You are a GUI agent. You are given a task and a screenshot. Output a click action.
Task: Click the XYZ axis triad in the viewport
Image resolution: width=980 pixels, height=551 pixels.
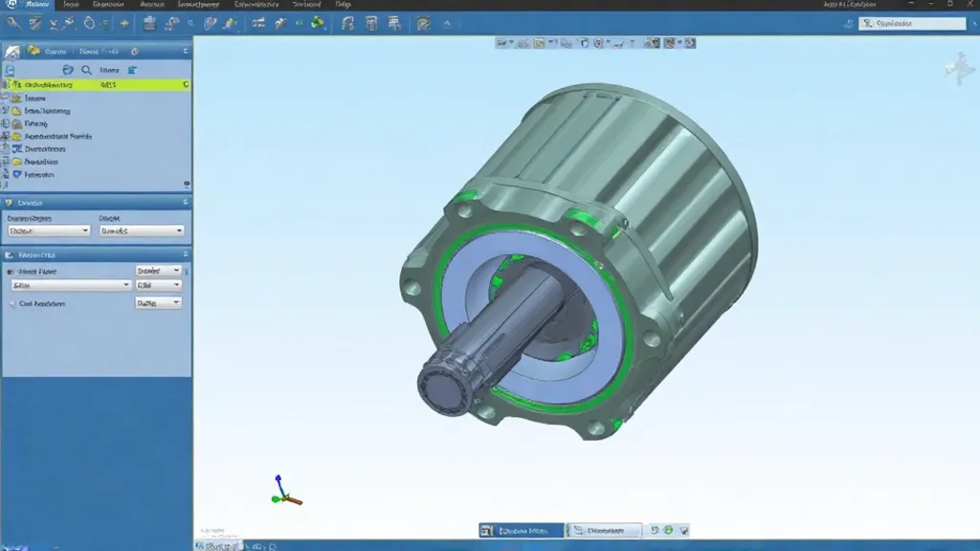(x=285, y=491)
